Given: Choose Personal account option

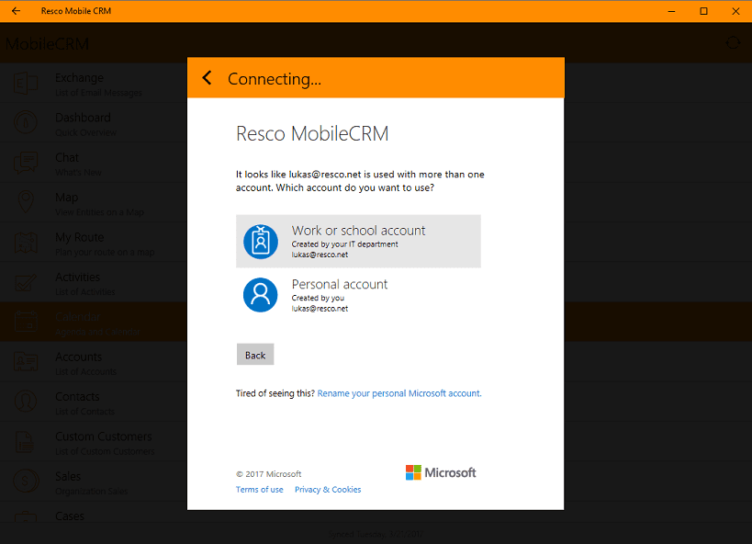Looking at the screenshot, I should point(358,295).
